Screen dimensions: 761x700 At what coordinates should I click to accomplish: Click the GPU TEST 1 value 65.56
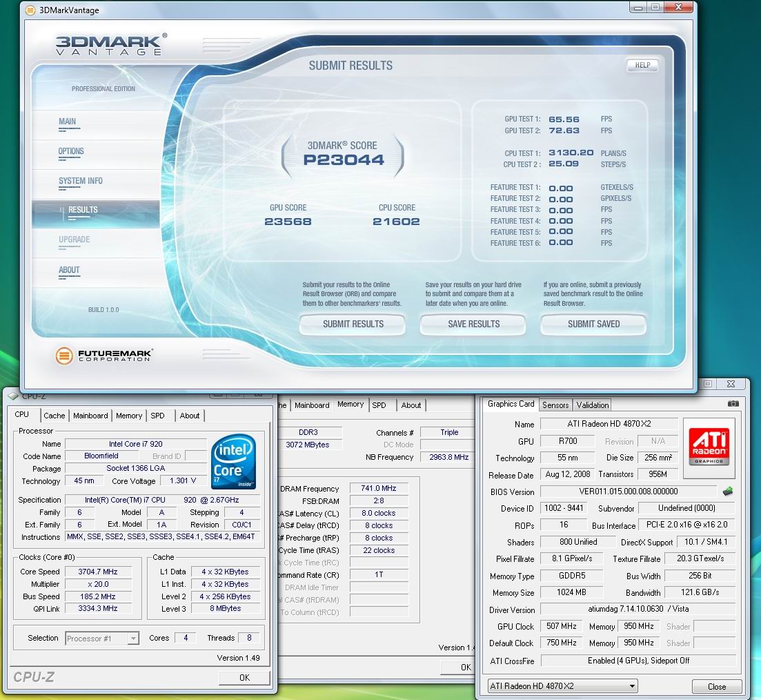564,119
